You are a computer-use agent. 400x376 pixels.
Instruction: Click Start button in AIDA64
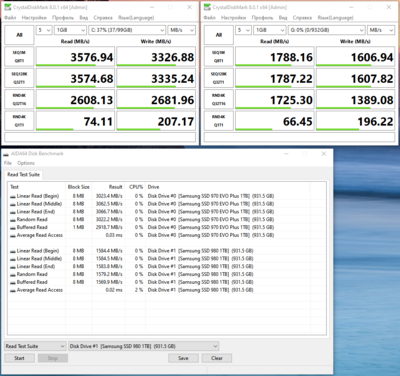click(19, 358)
